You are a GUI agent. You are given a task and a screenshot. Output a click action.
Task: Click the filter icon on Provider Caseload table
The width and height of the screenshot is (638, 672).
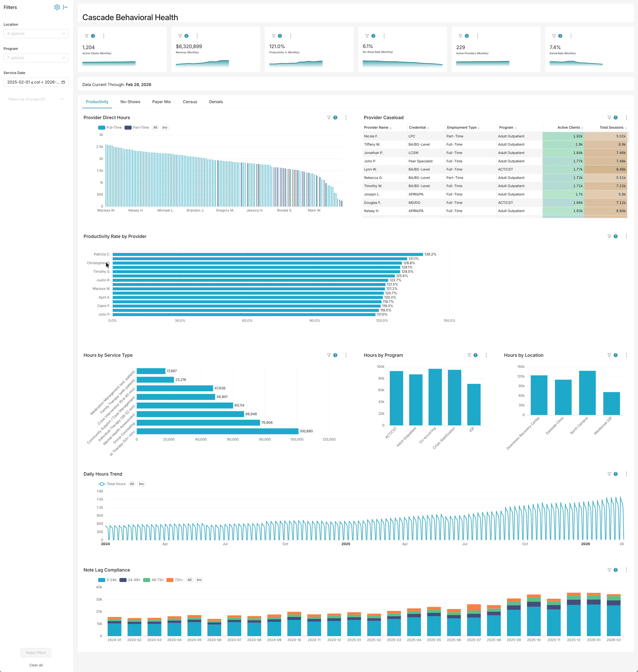click(x=609, y=117)
